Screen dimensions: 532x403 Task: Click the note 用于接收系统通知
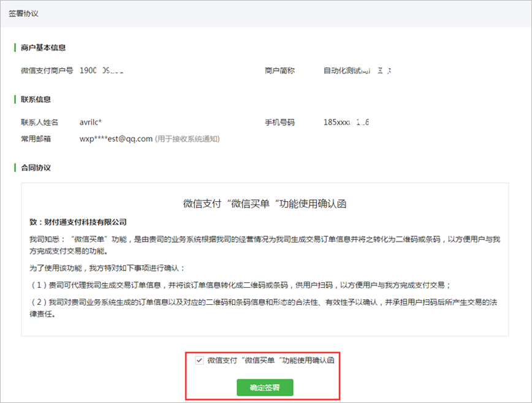[188, 139]
